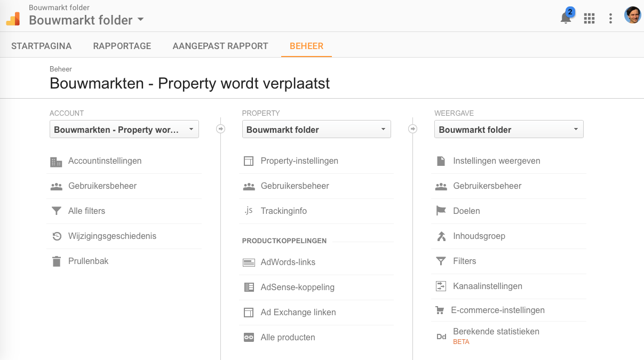Viewport: 644px width, 360px height.
Task: Click the small 'Bouwmarkt folder' text above the title
Action: click(59, 7)
